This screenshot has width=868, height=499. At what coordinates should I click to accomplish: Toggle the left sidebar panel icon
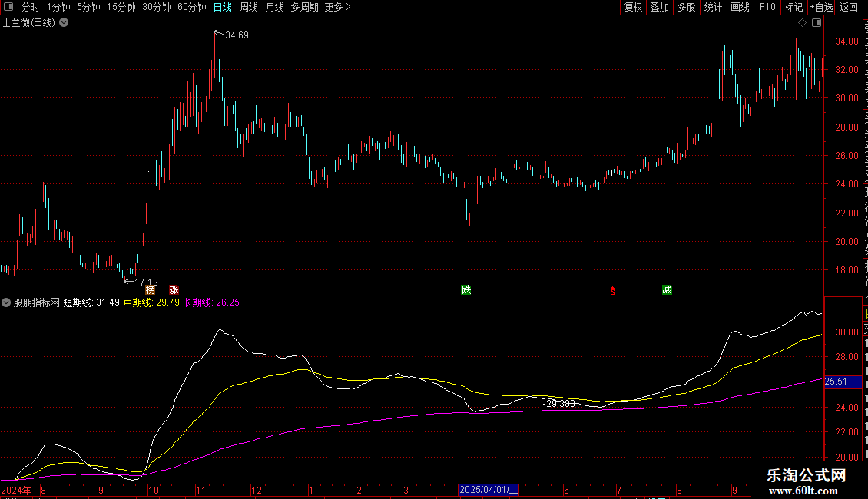[x=9, y=7]
